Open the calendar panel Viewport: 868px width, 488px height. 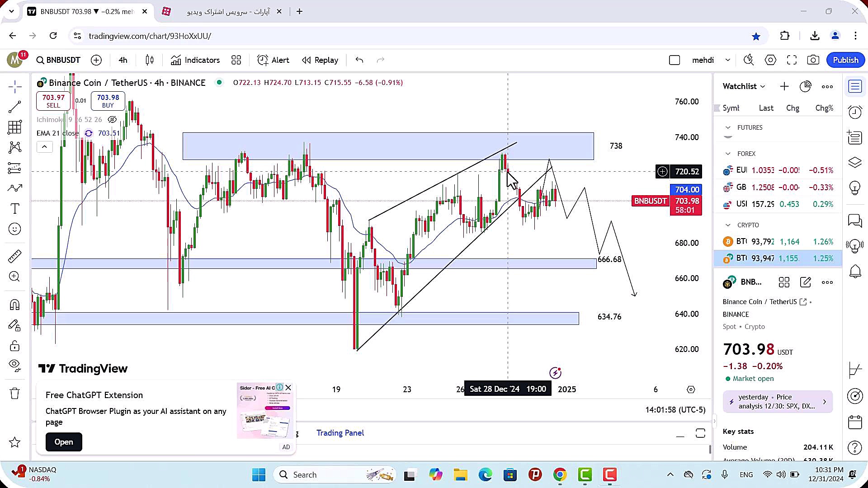coord(855,422)
